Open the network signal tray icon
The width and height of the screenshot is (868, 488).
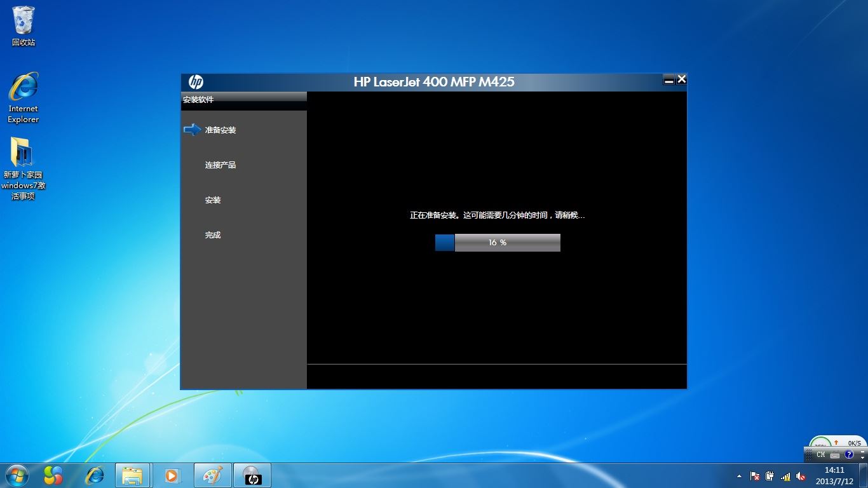(785, 476)
